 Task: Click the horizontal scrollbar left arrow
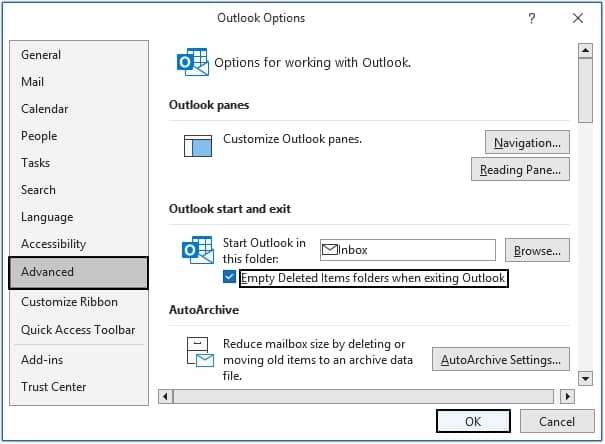tap(166, 396)
